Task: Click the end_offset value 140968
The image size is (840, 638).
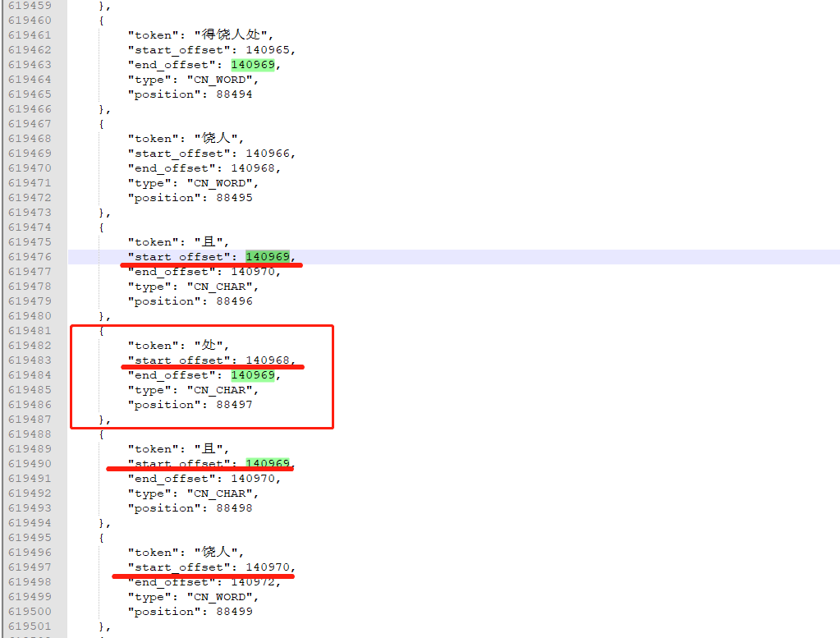Action: pos(253,168)
